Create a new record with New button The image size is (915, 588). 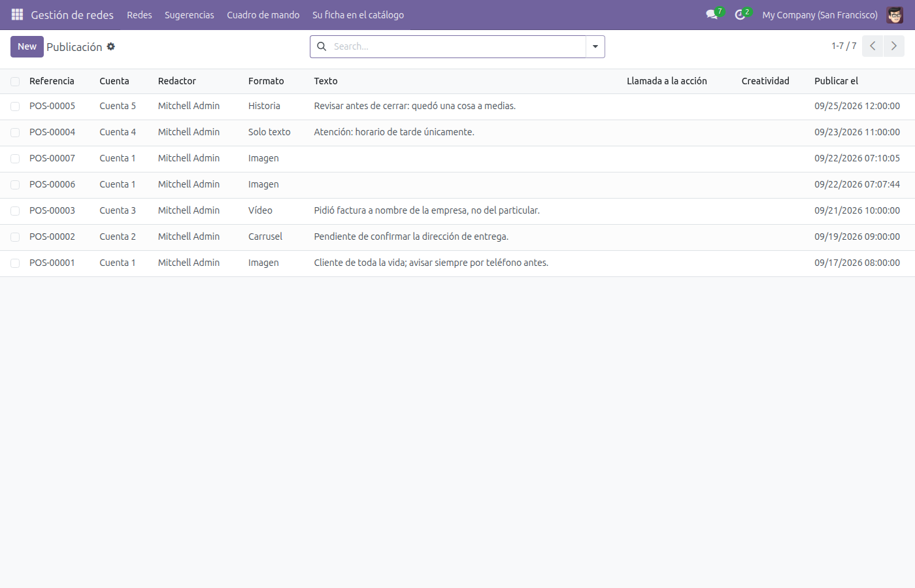pyautogui.click(x=27, y=46)
